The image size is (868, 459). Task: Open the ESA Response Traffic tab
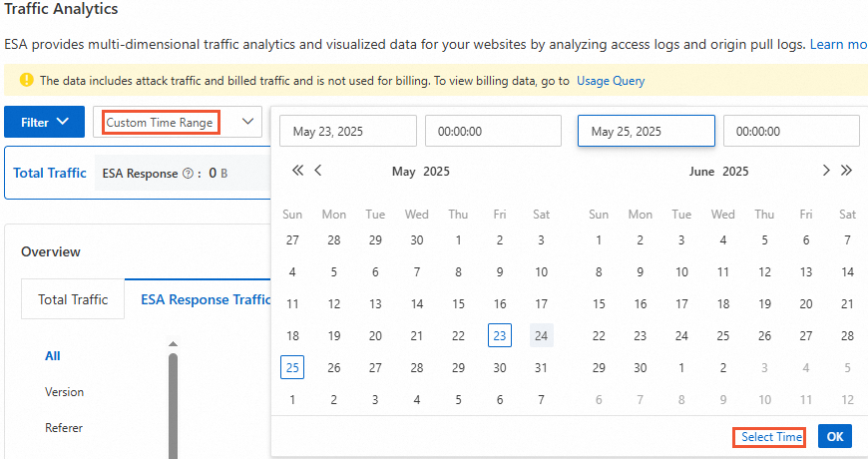(x=206, y=299)
